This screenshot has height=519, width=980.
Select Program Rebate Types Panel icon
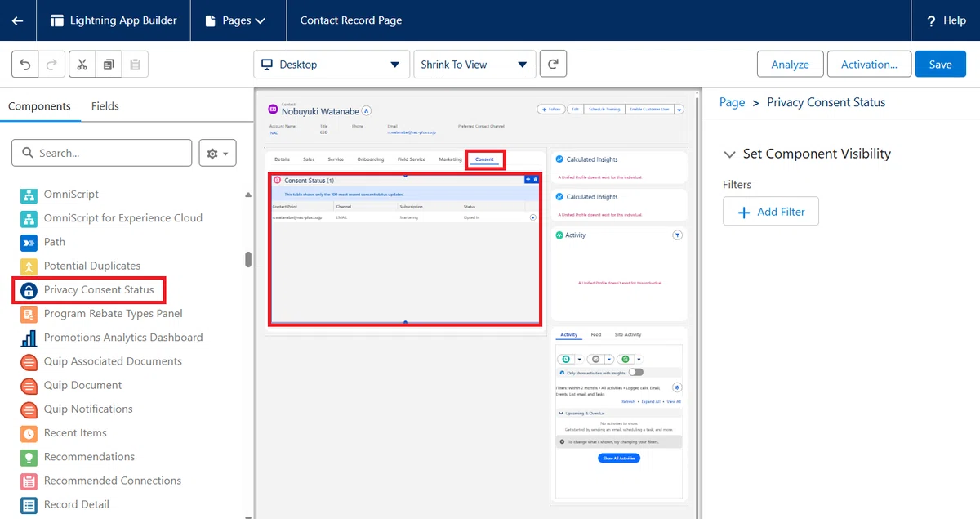[x=29, y=314]
